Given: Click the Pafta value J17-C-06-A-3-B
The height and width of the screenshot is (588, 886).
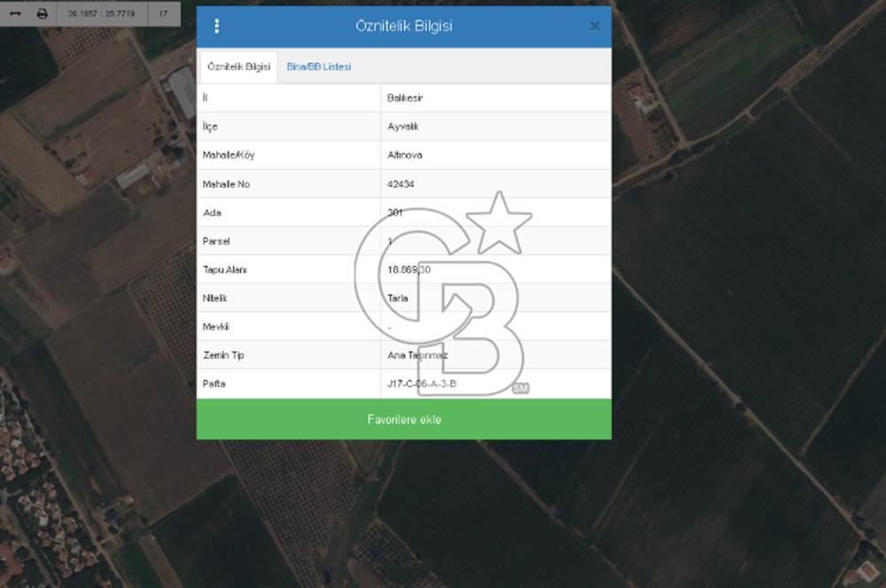Looking at the screenshot, I should 422,383.
